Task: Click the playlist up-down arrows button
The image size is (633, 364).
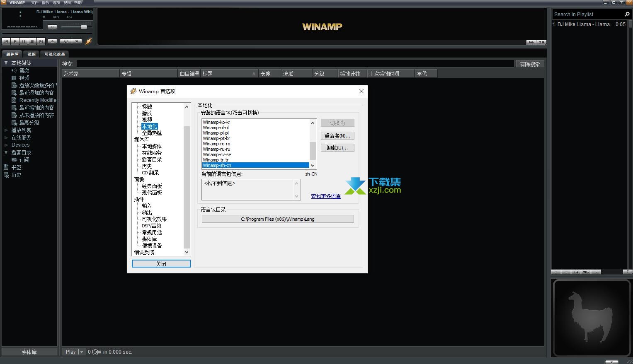Action: point(628,272)
